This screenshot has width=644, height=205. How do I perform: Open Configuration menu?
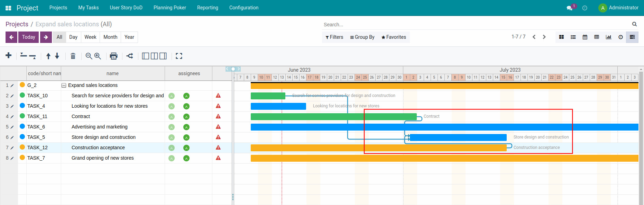click(244, 8)
